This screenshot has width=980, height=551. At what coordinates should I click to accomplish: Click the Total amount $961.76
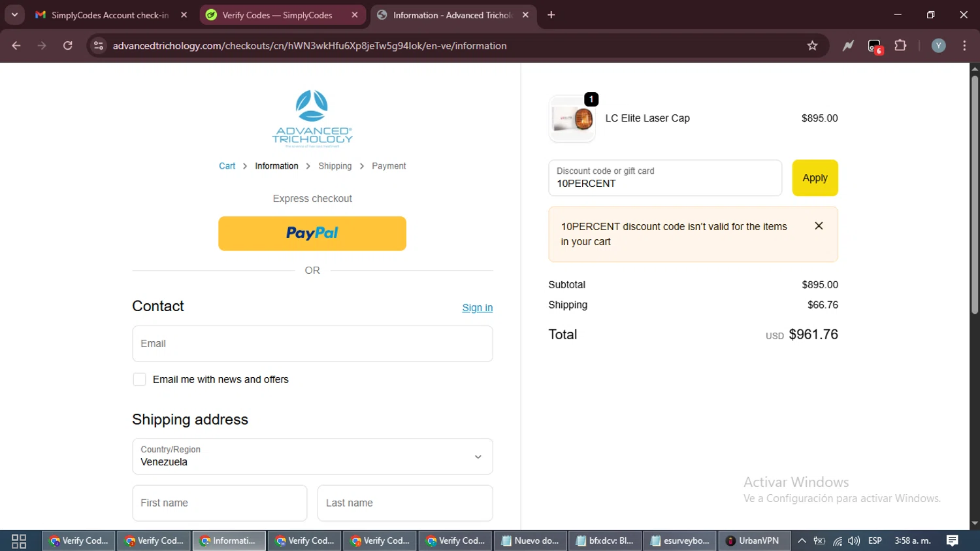pos(813,335)
